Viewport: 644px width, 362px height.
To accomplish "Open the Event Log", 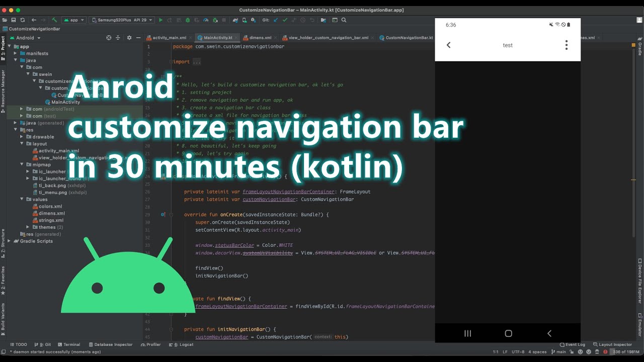I will tap(572, 344).
